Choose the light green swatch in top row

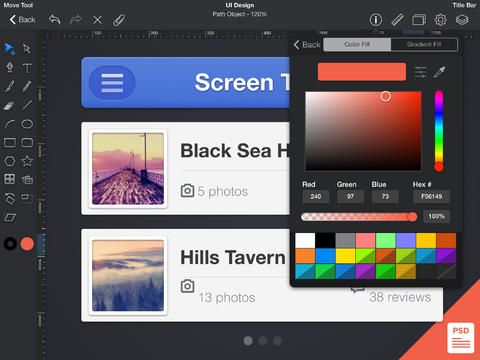[386, 240]
